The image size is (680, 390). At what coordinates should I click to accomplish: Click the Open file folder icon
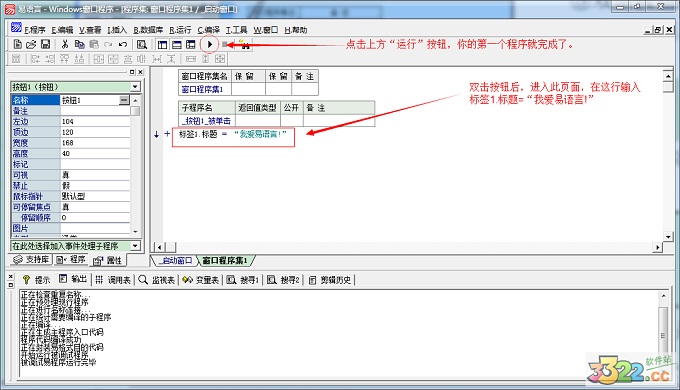pos(31,44)
